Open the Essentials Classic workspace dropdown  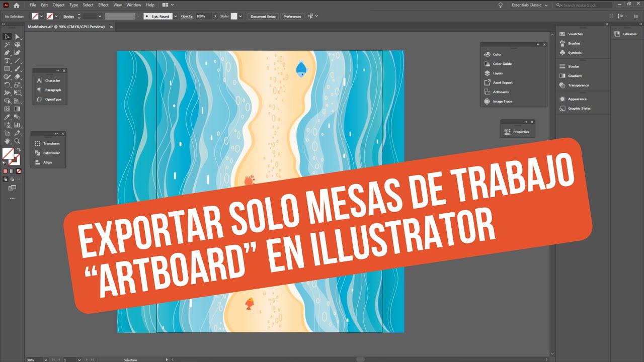(530, 5)
